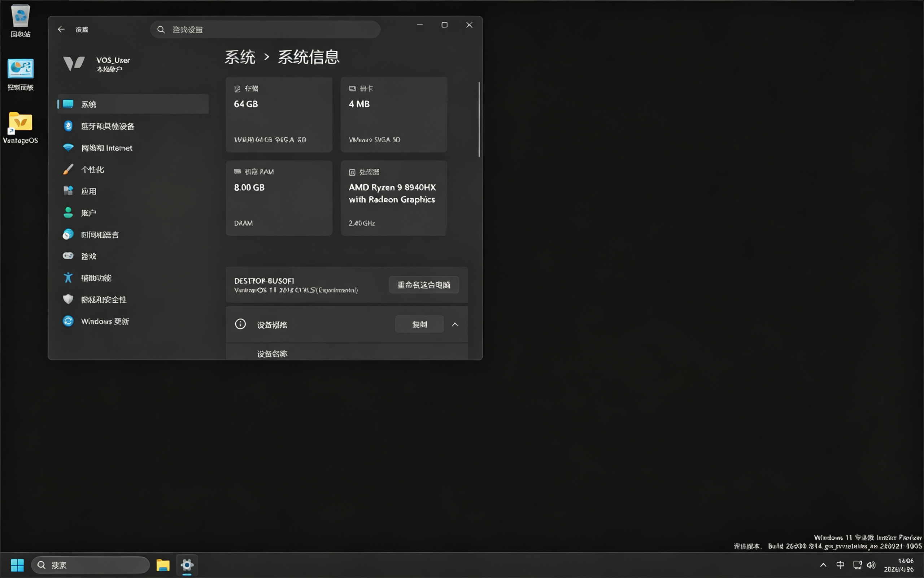
Task: Click the paintbrush 个性化 icon
Action: (68, 169)
